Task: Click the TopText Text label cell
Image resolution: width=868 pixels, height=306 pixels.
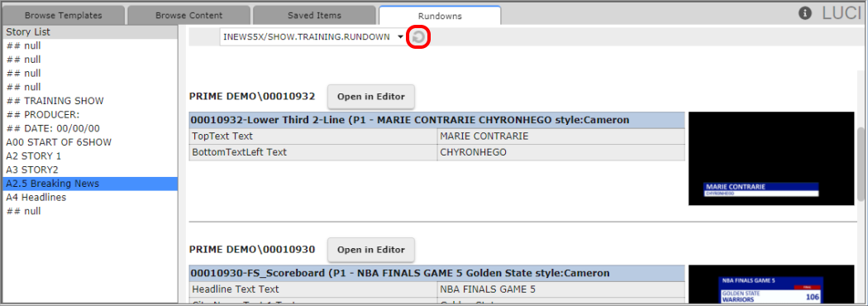Action: tap(312, 136)
